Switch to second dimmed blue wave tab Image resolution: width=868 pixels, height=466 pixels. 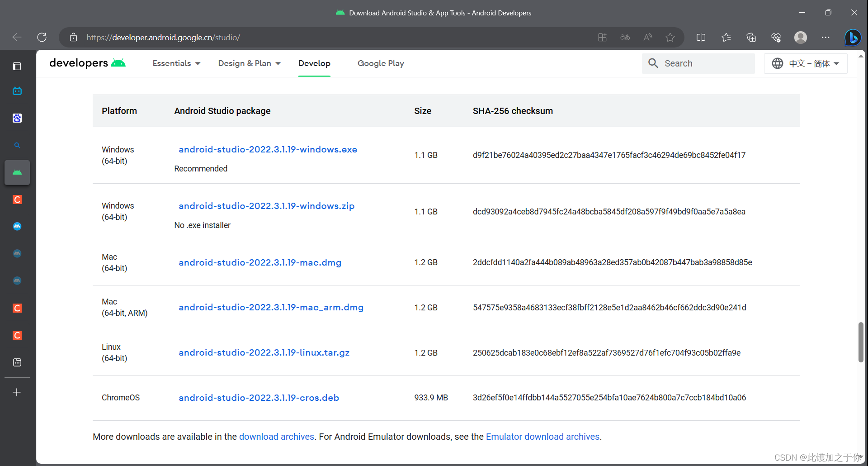point(17,281)
